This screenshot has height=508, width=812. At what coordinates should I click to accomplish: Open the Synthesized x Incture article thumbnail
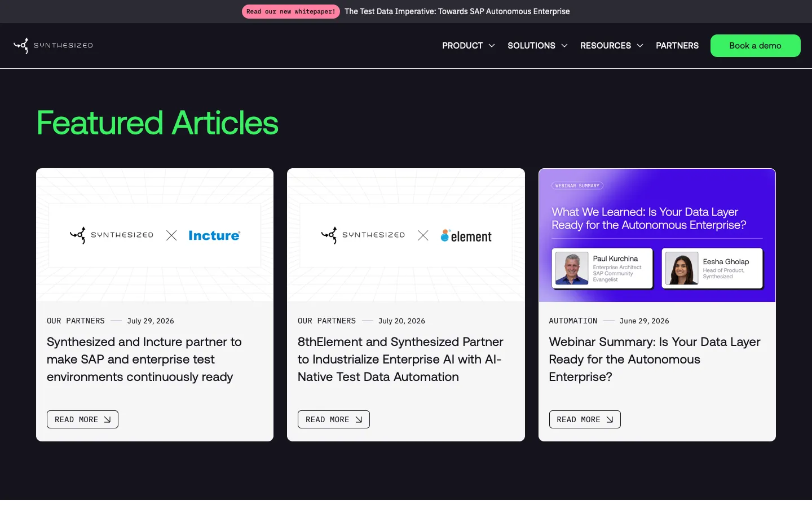pos(155,235)
